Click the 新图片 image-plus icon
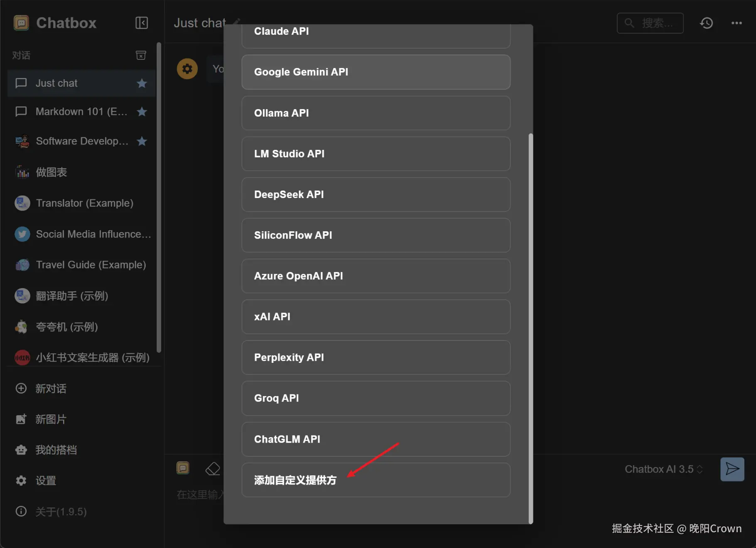This screenshot has height=548, width=756. tap(21, 419)
